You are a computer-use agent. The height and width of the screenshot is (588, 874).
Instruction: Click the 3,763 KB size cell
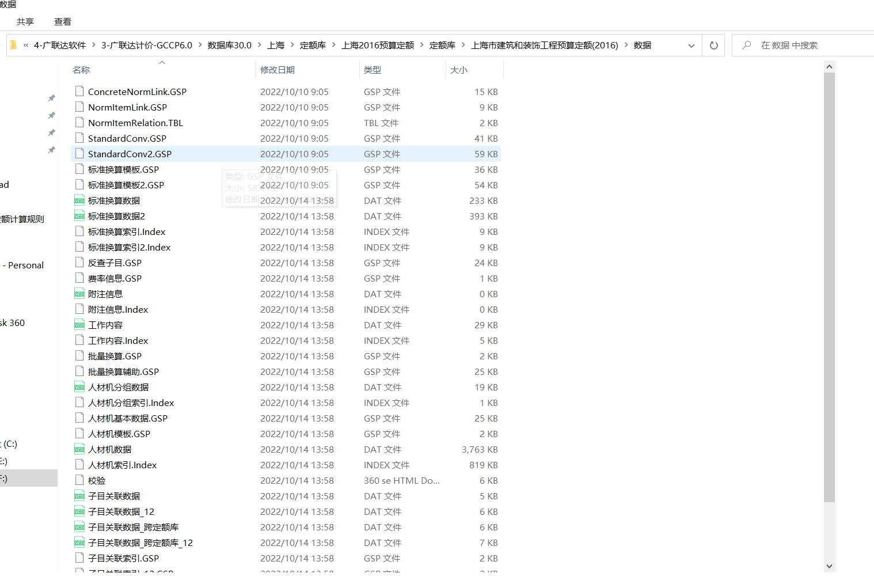point(480,449)
